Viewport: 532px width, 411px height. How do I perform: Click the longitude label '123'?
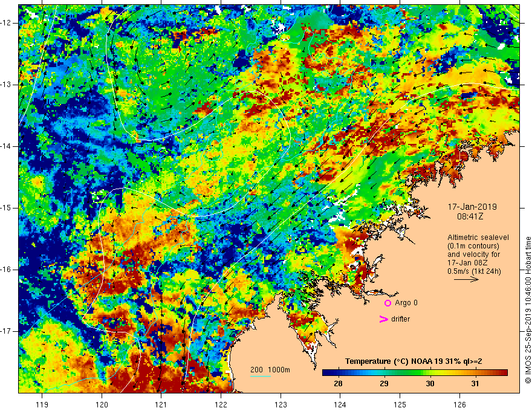(x=281, y=404)
